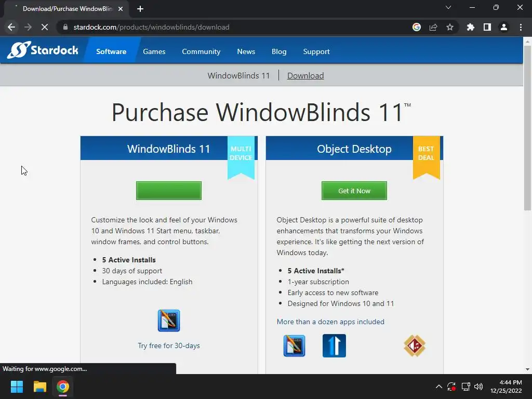This screenshot has height=399, width=532.
Task: Click the vertical scrollbar thumb
Action: 527,128
